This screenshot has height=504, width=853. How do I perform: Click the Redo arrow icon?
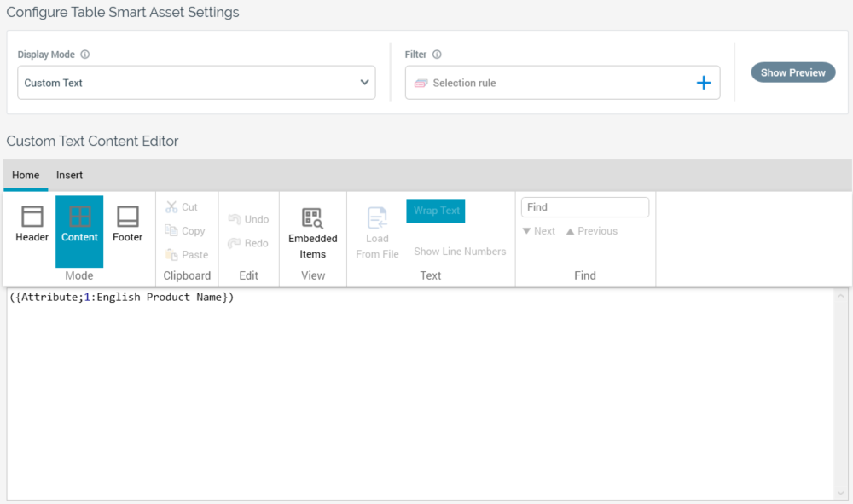[x=235, y=243]
